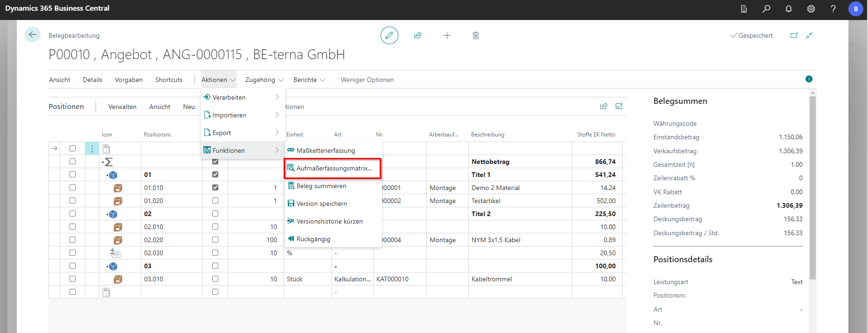Click the right panel vertical scrollbar
This screenshot has height=333, width=868.
[812, 186]
